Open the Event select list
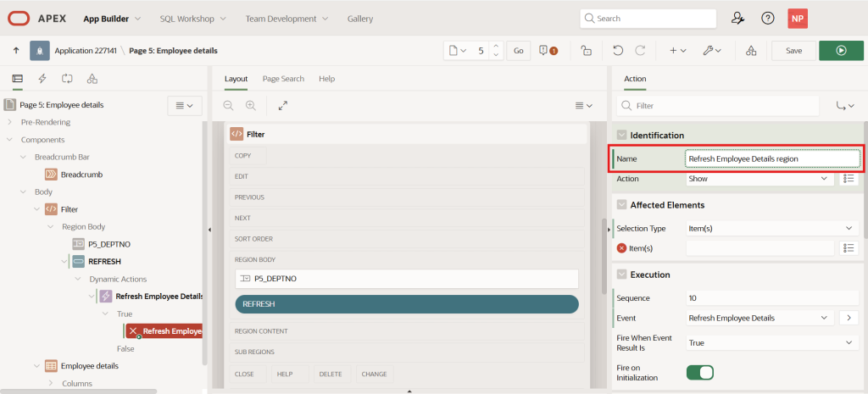 (760, 319)
